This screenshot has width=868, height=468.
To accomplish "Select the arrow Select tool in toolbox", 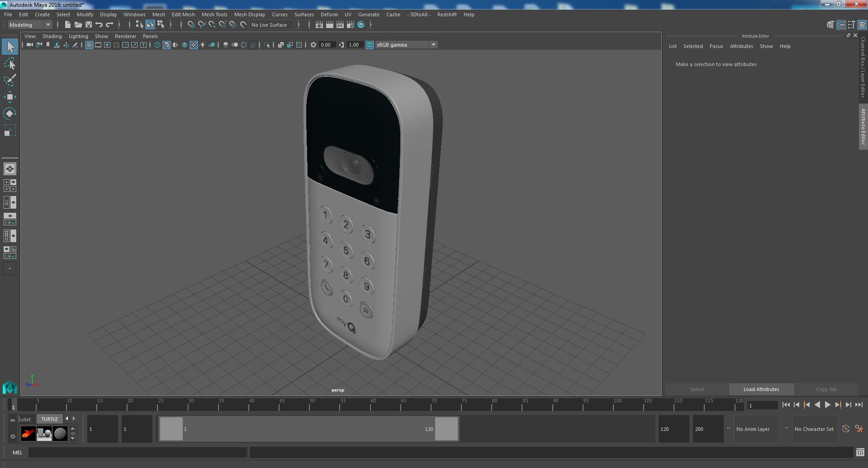I will 10,47.
